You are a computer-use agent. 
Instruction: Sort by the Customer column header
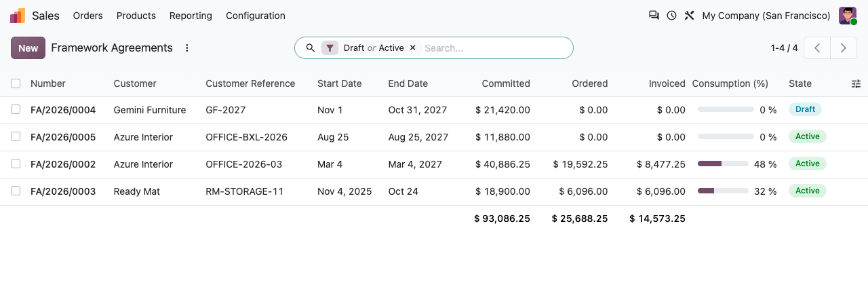(x=135, y=83)
